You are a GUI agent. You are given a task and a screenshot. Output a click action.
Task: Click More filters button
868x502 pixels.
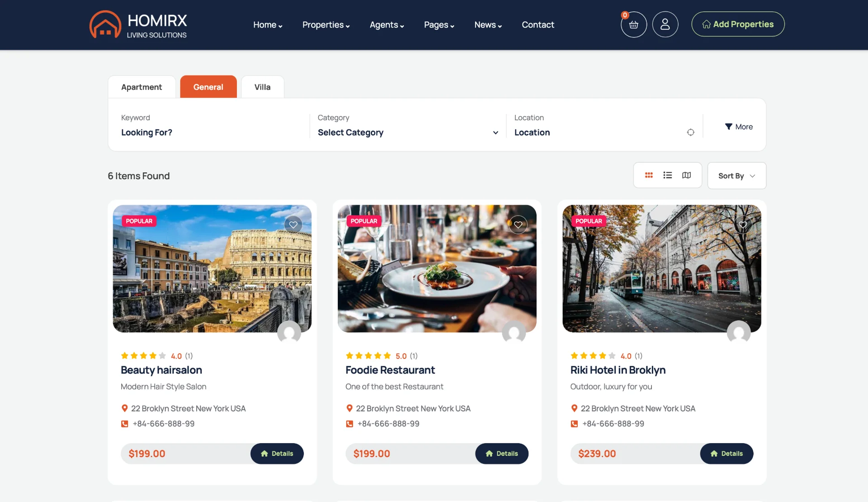pos(739,127)
